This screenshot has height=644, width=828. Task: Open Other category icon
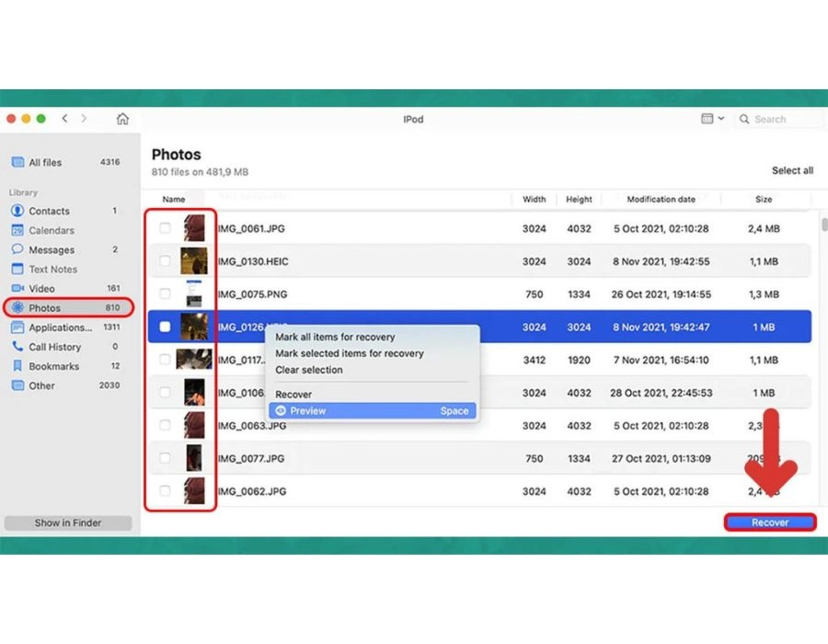point(18,385)
